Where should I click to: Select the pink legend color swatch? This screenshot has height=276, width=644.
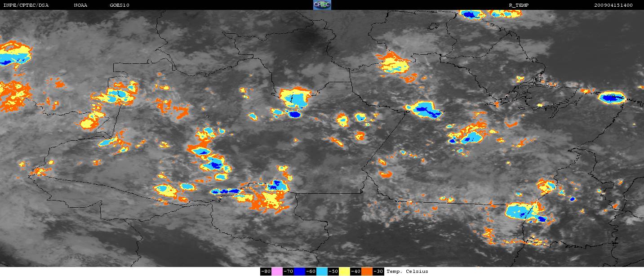pos(277,272)
